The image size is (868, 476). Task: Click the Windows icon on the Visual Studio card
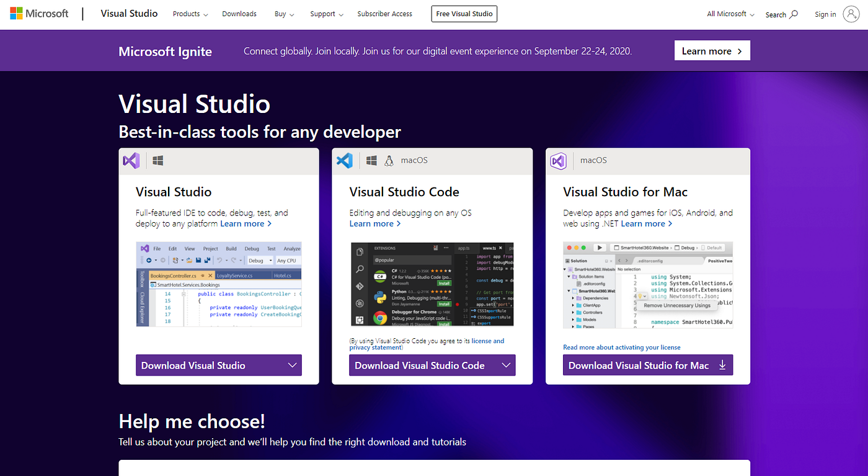(x=157, y=160)
